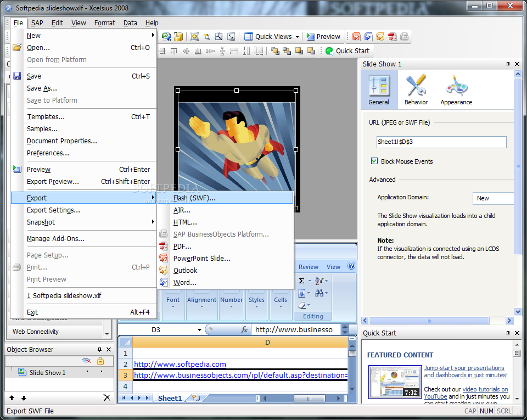Viewport: 527px width, 420px height.
Task: Choose PowerPoint Slide... export option
Action: pos(226,259)
